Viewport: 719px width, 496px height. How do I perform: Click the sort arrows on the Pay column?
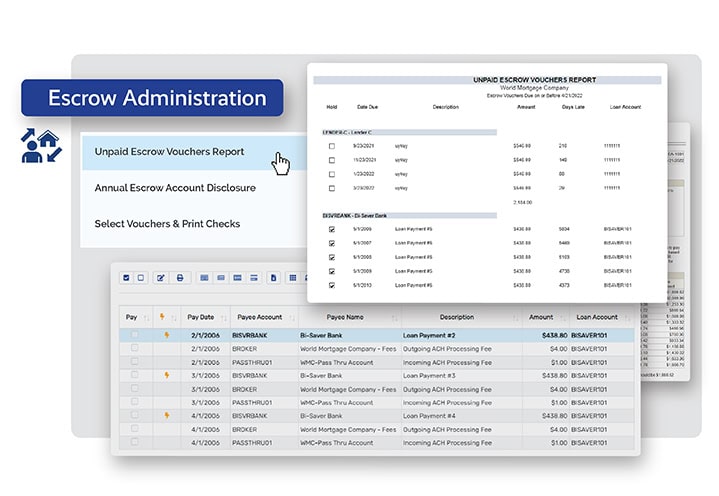coord(147,318)
